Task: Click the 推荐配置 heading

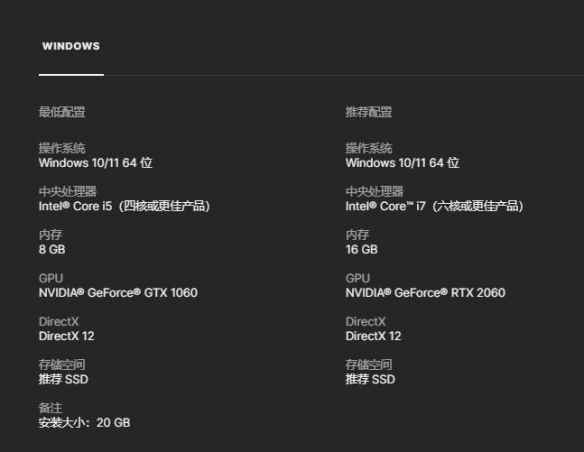Action: point(369,112)
